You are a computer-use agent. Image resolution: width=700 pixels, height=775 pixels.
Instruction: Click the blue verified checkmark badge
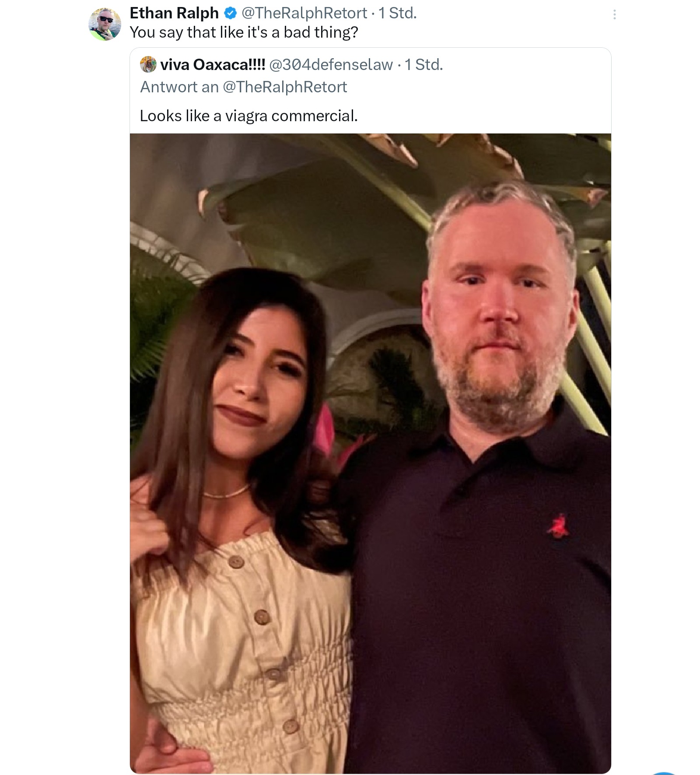point(230,14)
